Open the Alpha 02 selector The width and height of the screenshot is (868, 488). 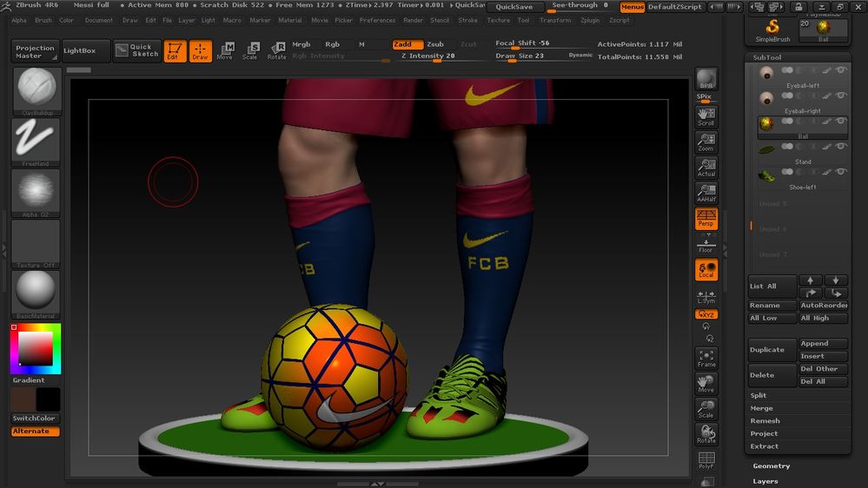pos(36,193)
